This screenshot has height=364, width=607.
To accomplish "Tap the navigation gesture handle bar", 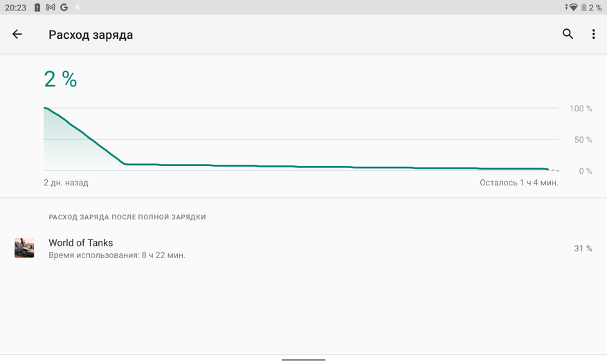I will pyautogui.click(x=303, y=360).
